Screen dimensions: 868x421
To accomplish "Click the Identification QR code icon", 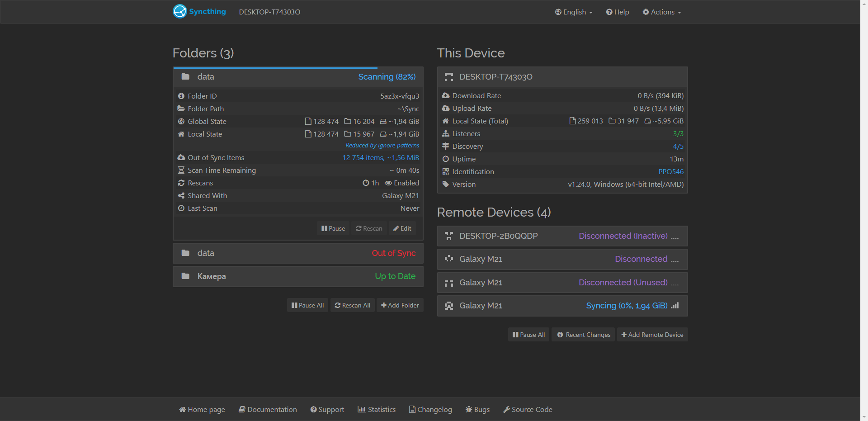I will [446, 172].
